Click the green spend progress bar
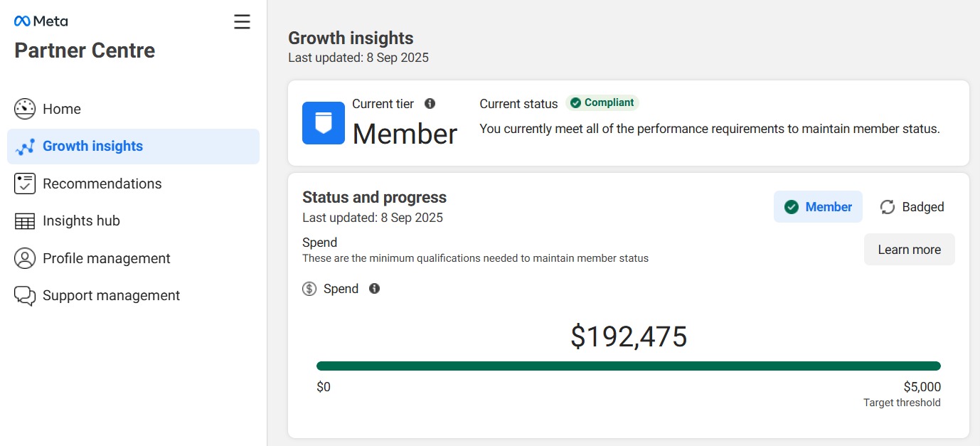The image size is (980, 446). [x=628, y=366]
